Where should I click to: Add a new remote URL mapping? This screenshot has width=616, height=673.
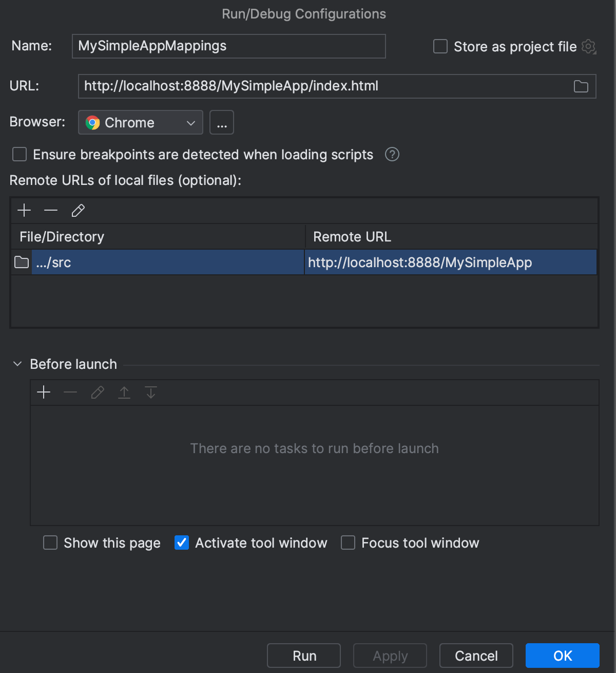tap(24, 210)
